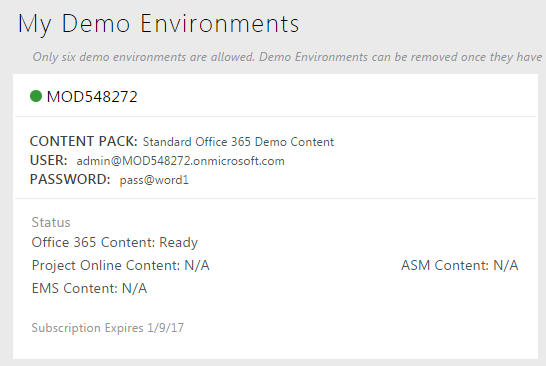Select the pass@word1 password text
The height and width of the screenshot is (366, 546).
[x=154, y=180]
